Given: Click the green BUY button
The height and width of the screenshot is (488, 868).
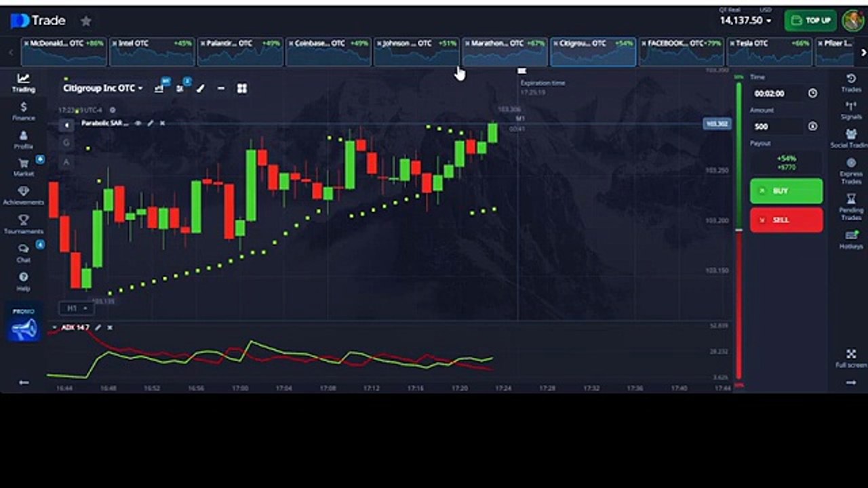Looking at the screenshot, I should click(x=786, y=191).
